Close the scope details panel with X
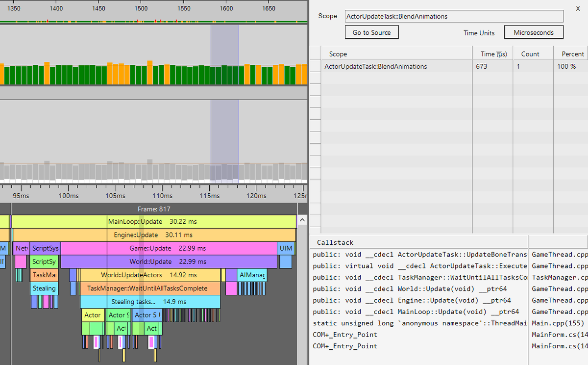The width and height of the screenshot is (588, 365). (578, 8)
